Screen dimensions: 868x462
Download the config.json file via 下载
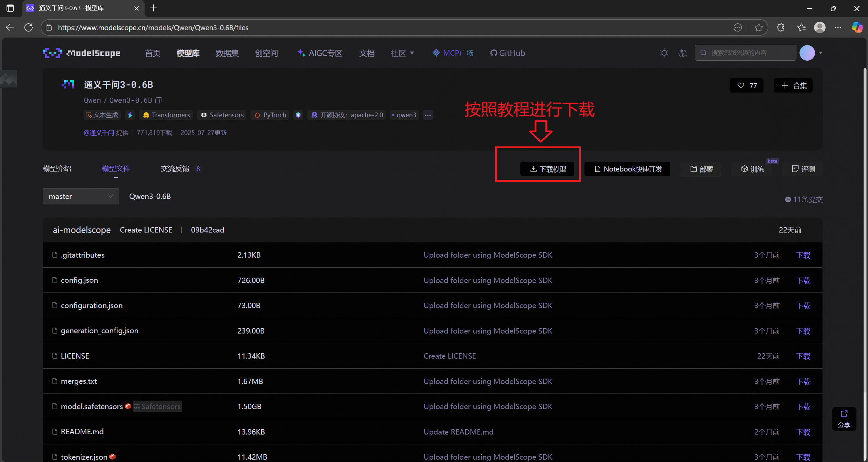tap(803, 280)
